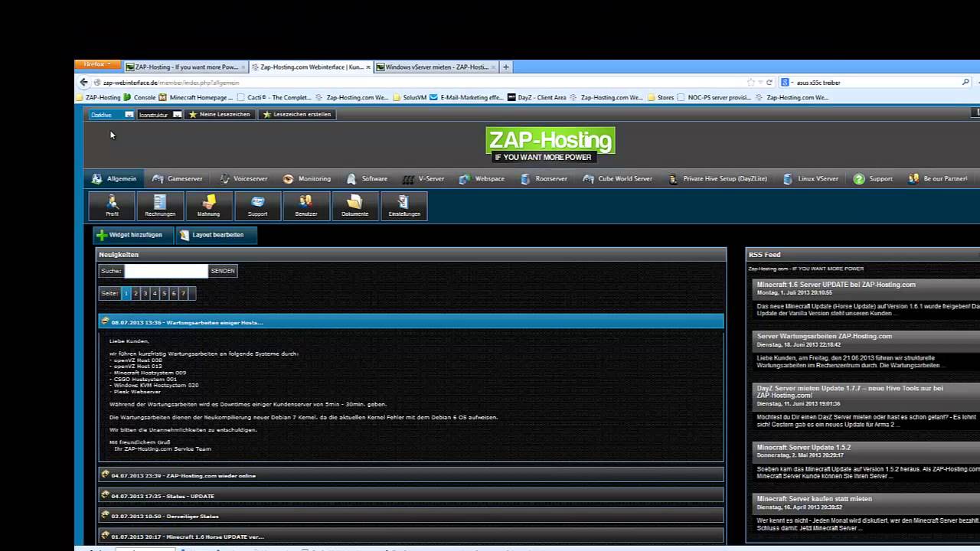Open the Webspace menu

click(482, 179)
